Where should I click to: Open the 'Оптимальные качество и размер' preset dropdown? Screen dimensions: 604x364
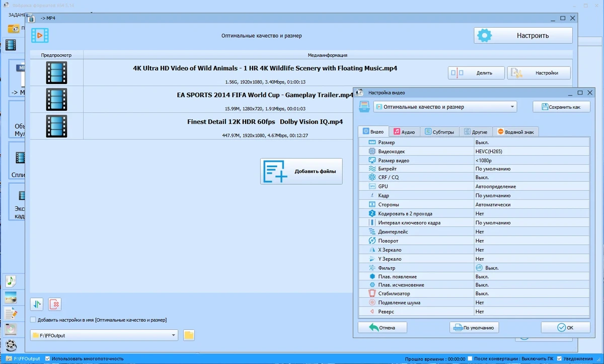click(445, 107)
